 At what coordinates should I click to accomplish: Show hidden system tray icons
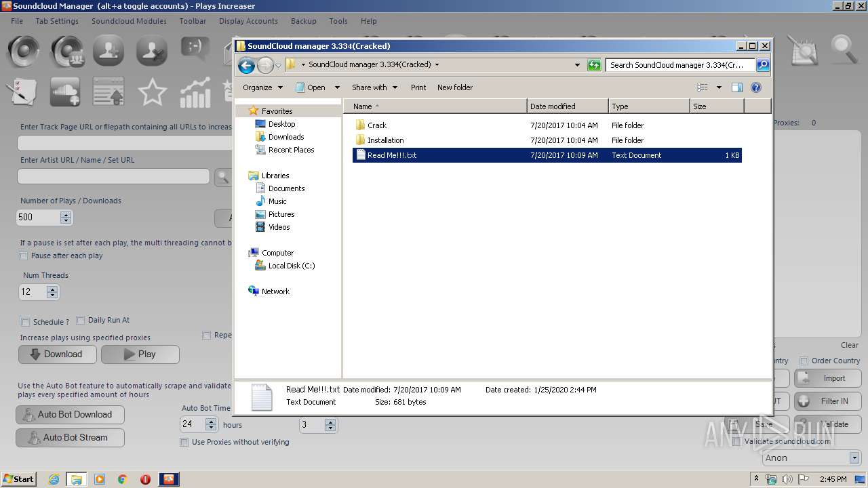click(757, 479)
